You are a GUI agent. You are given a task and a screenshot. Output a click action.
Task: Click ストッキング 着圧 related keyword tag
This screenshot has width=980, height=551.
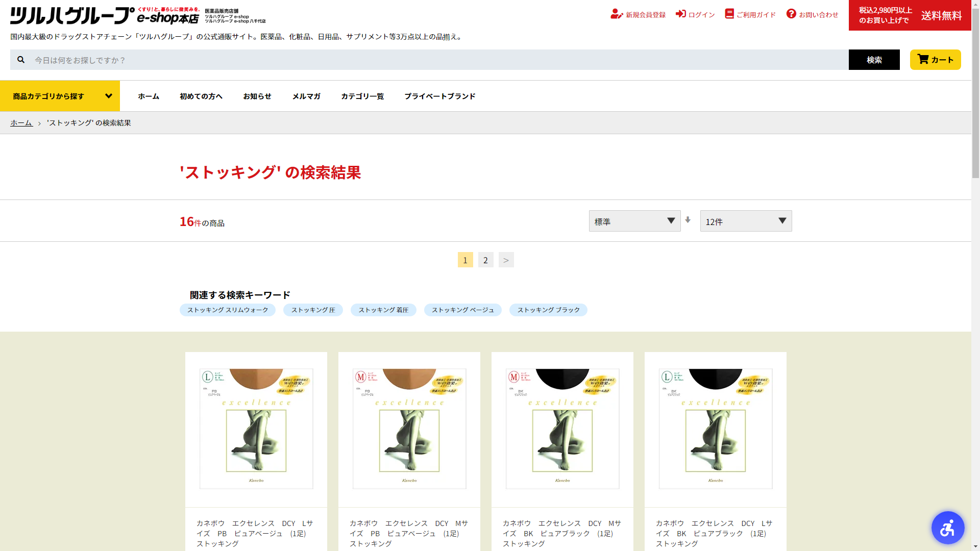pos(383,310)
